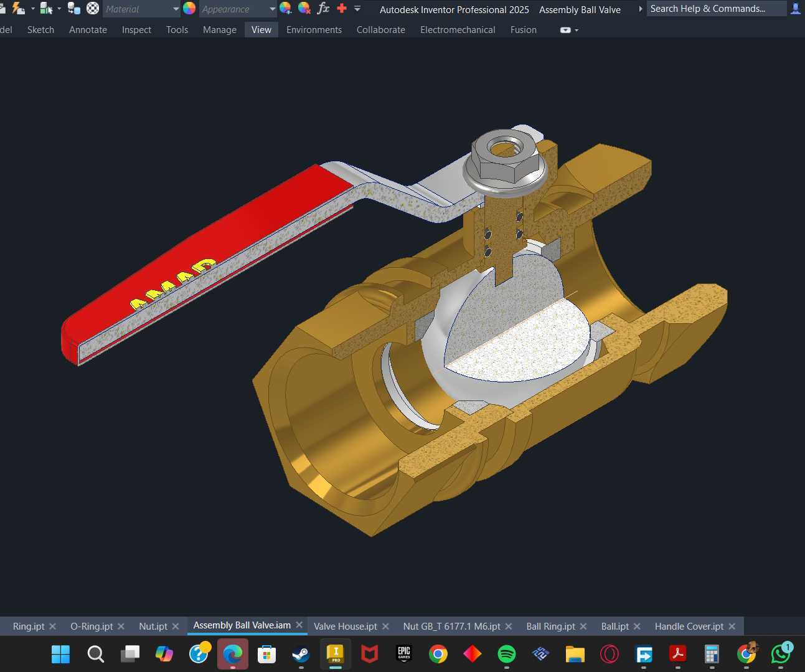The height and width of the screenshot is (672, 805).
Task: Open the Inspect ribbon tab
Action: click(x=136, y=30)
